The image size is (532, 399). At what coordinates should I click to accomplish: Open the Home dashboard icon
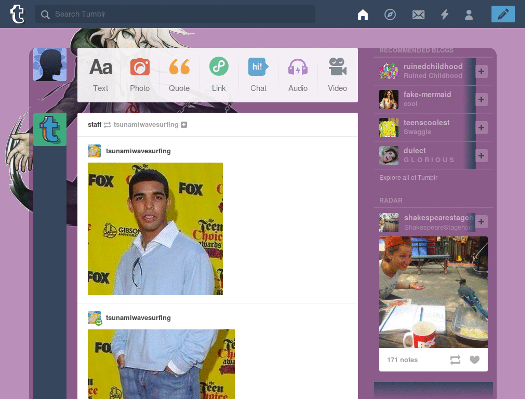(x=363, y=15)
